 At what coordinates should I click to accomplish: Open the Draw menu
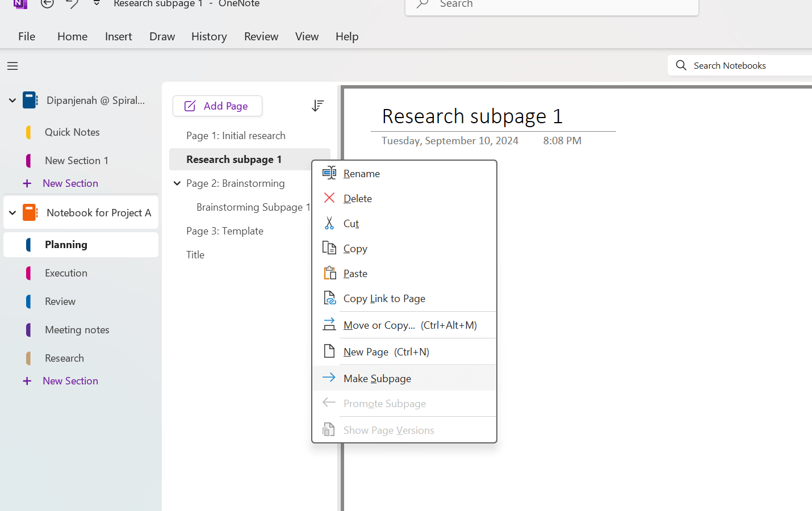coord(162,36)
